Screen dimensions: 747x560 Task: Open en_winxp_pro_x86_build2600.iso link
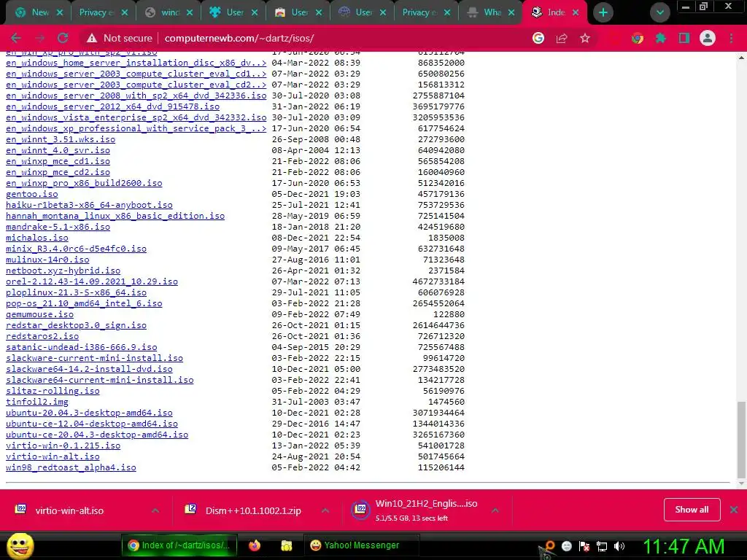click(x=84, y=183)
